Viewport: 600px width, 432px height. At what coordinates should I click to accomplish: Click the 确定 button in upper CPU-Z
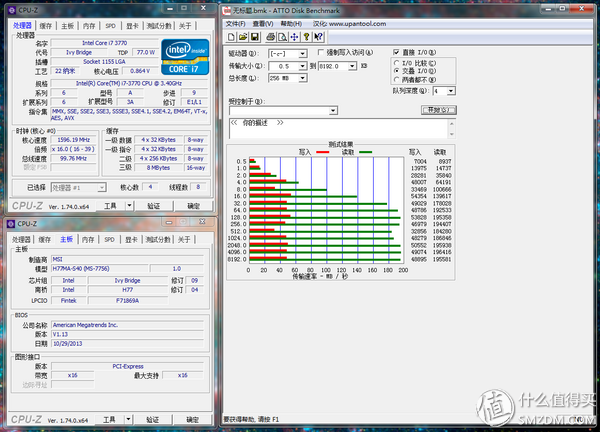193,206
